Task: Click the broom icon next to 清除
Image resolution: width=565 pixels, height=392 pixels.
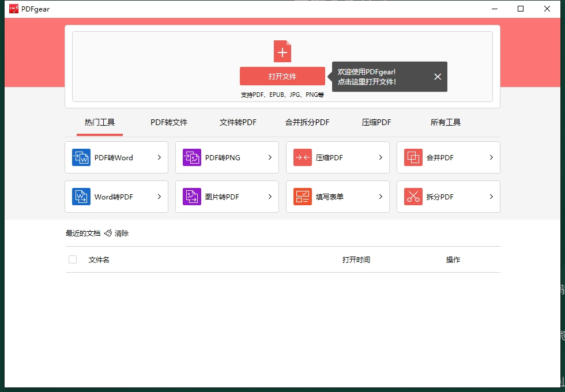Action: point(108,233)
